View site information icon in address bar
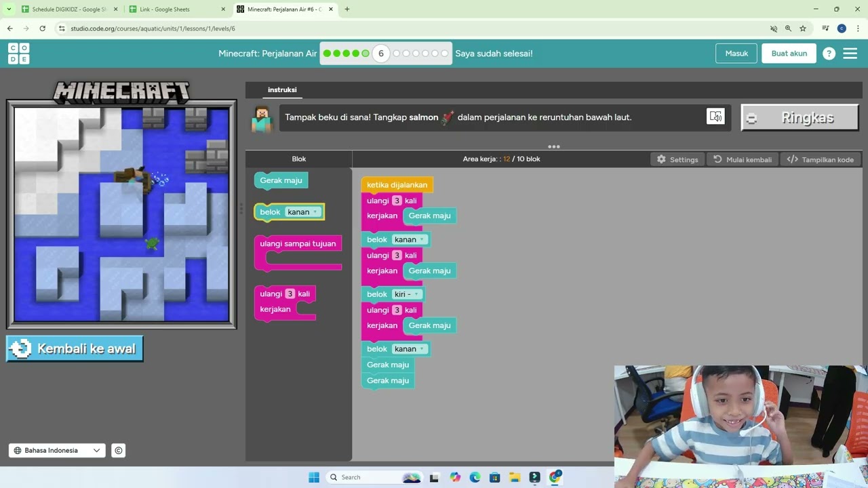 tap(62, 28)
